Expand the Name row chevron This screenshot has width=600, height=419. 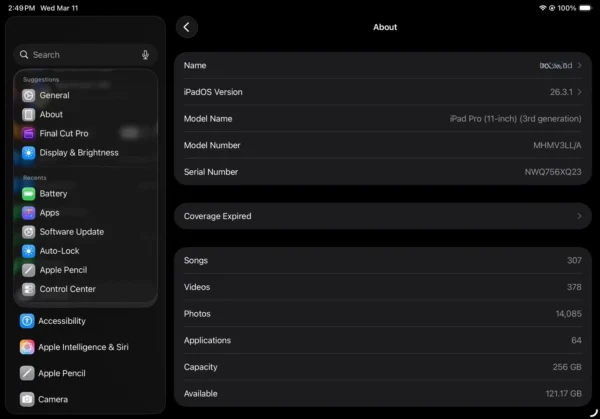click(579, 66)
